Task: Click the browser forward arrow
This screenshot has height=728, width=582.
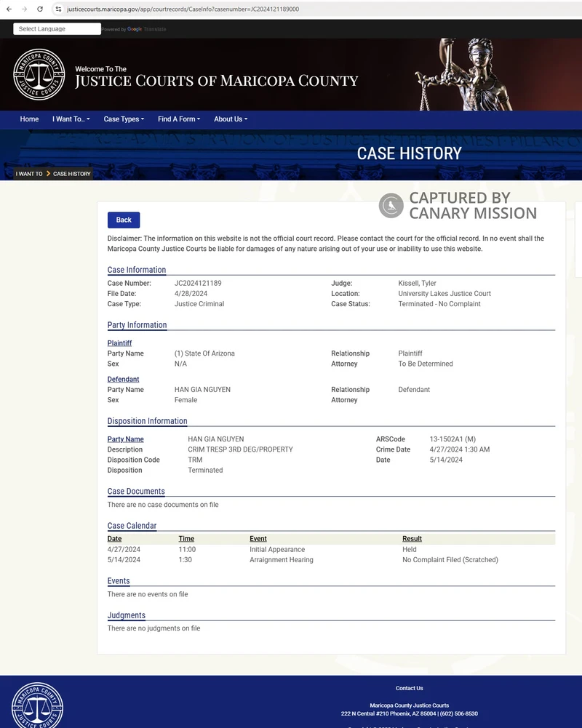Action: pyautogui.click(x=25, y=9)
